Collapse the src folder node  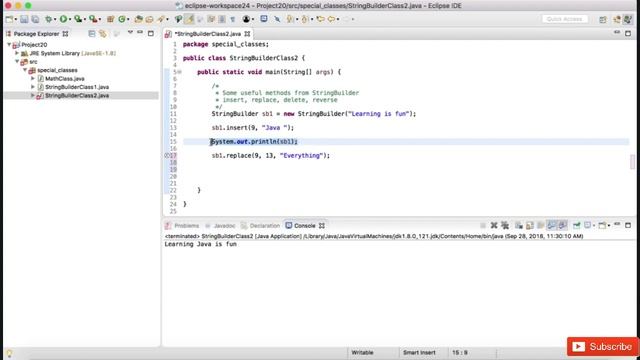(x=17, y=62)
